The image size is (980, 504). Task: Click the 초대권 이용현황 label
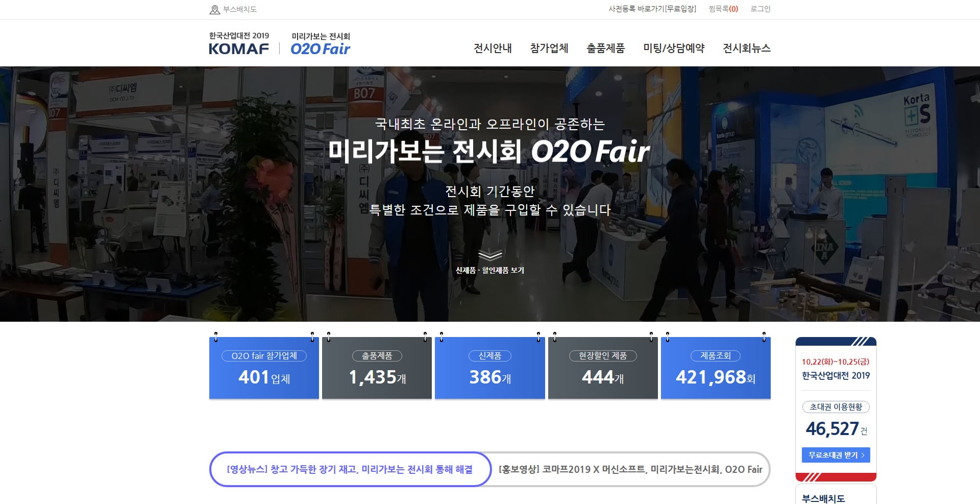pyautogui.click(x=836, y=407)
